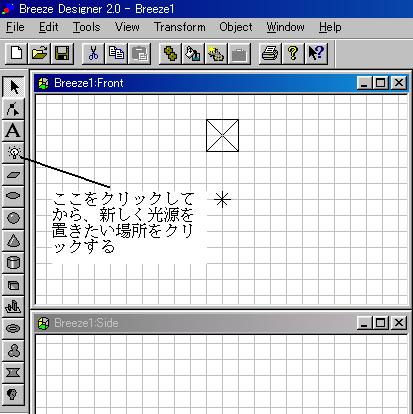Select the cone primitive tool

[x=13, y=241]
